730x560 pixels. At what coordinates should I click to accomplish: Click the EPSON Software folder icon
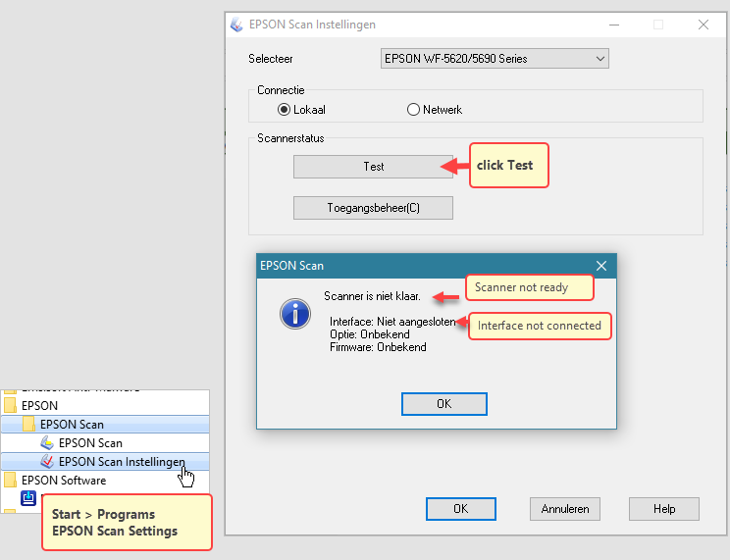click(10, 480)
